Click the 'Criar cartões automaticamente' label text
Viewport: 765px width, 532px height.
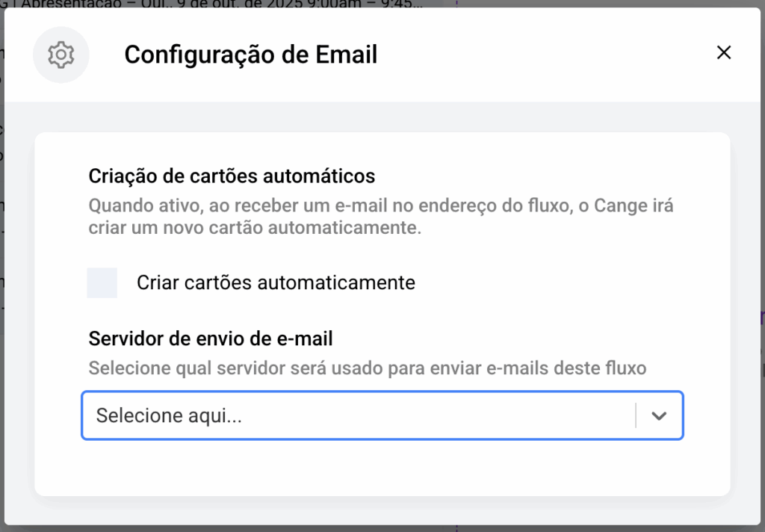pos(276,283)
